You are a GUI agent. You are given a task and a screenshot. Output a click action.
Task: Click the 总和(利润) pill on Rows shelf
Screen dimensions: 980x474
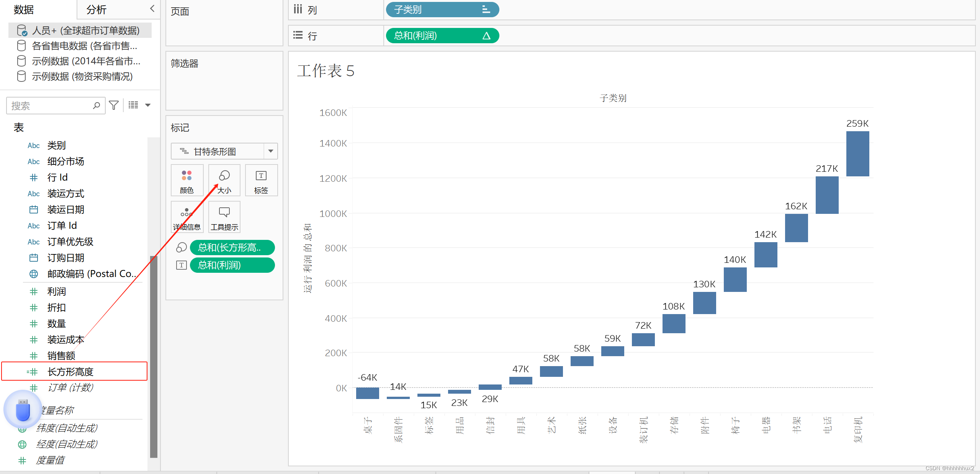tap(442, 36)
